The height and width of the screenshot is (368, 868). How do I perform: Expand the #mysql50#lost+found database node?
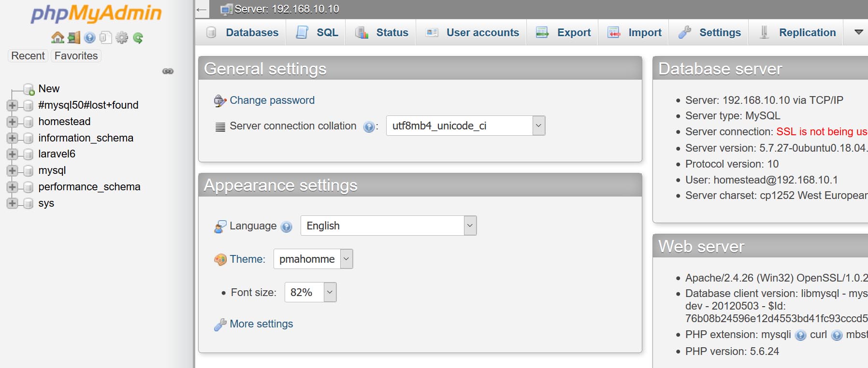click(12, 105)
